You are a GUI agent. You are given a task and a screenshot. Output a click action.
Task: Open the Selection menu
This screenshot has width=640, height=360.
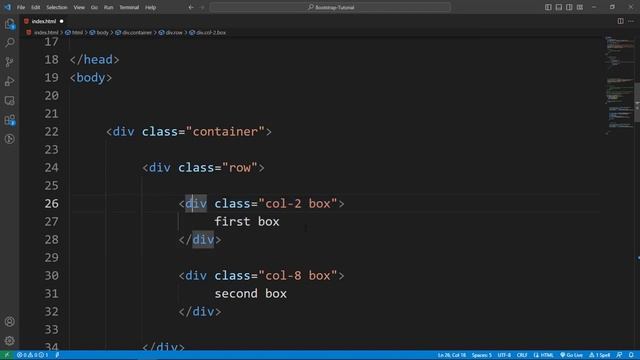coord(56,7)
